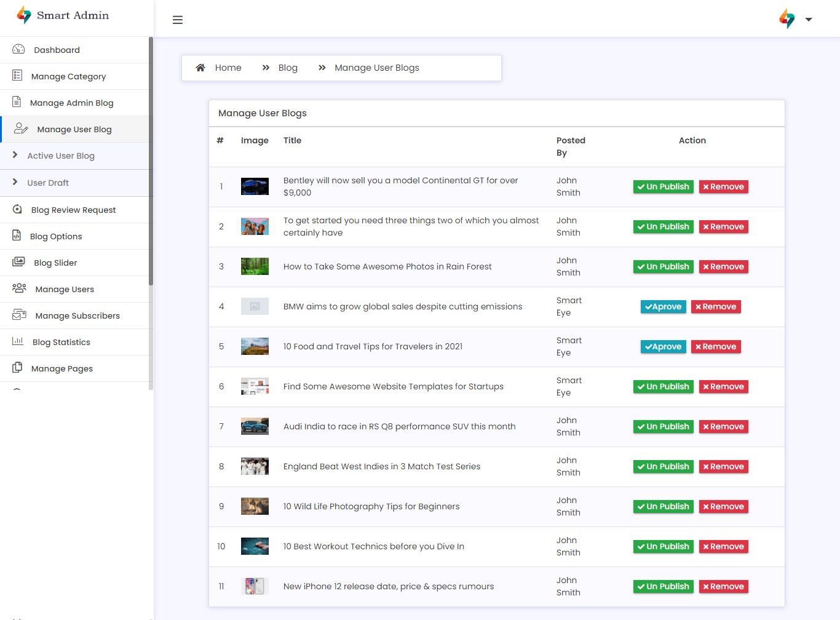Click the Dashboard gauge icon
This screenshot has width=840, height=620.
click(18, 49)
